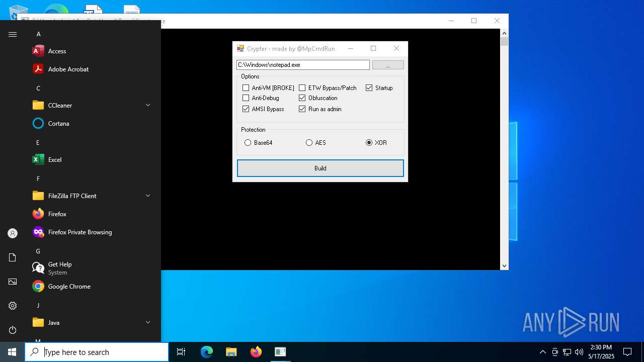Open Pictures from the Start sidebar

click(13, 282)
